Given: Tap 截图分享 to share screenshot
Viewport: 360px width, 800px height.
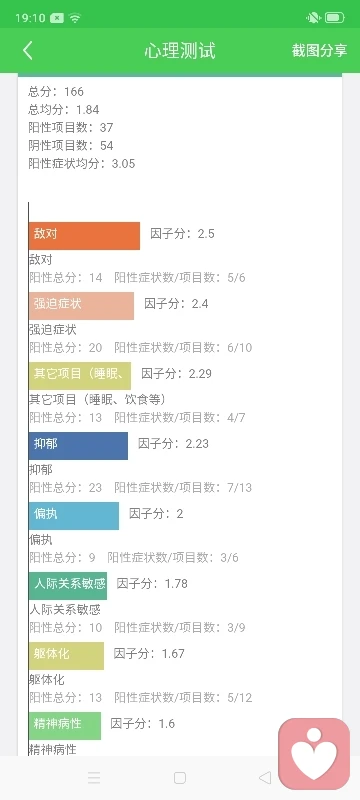Looking at the screenshot, I should [319, 51].
